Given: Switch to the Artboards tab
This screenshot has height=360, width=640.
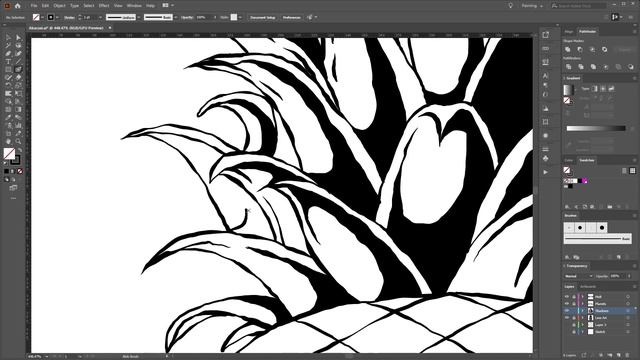Looking at the screenshot, I should coord(588,287).
